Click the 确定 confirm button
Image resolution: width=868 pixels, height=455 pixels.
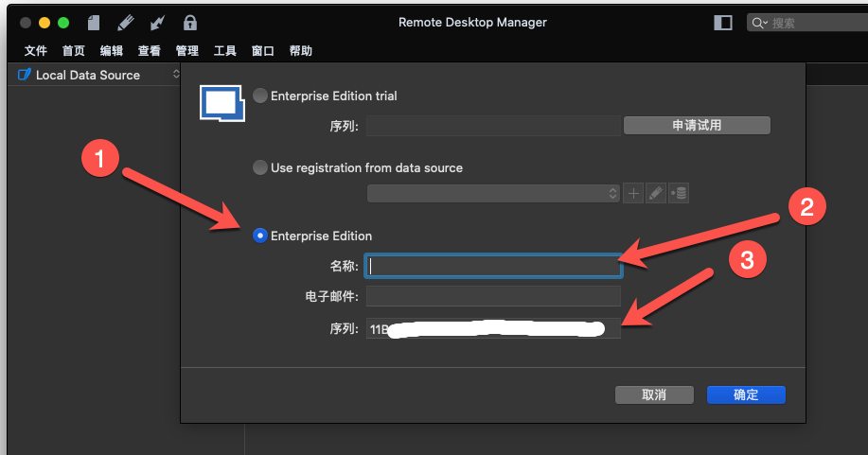(746, 394)
